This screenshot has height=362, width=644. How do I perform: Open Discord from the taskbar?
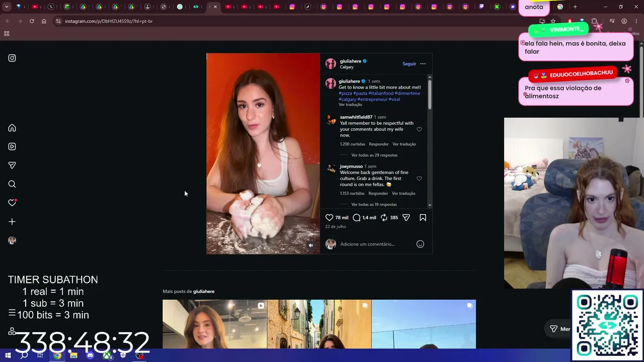click(x=90, y=355)
